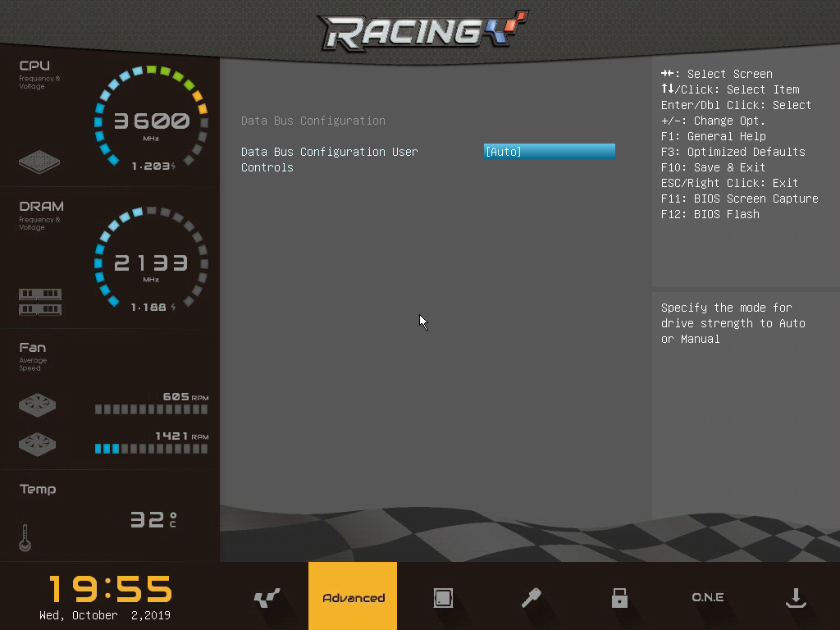Click the Data Bus Configuration heading

[x=313, y=121]
